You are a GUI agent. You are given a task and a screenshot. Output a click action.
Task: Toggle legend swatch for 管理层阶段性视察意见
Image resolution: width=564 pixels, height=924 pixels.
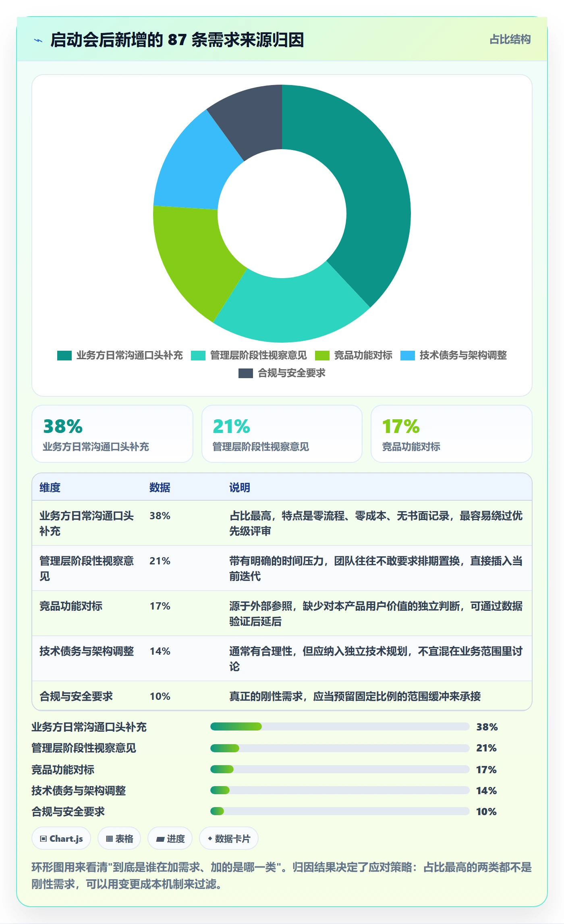click(198, 356)
